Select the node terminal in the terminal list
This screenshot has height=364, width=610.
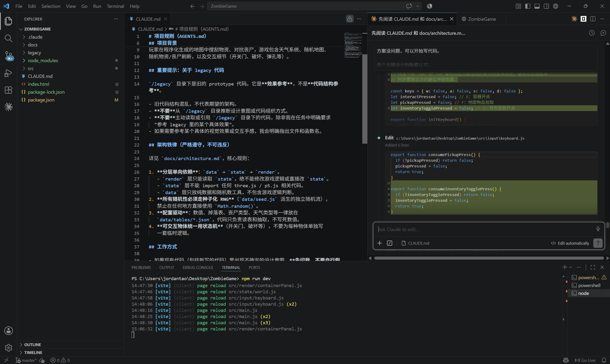tap(588, 293)
